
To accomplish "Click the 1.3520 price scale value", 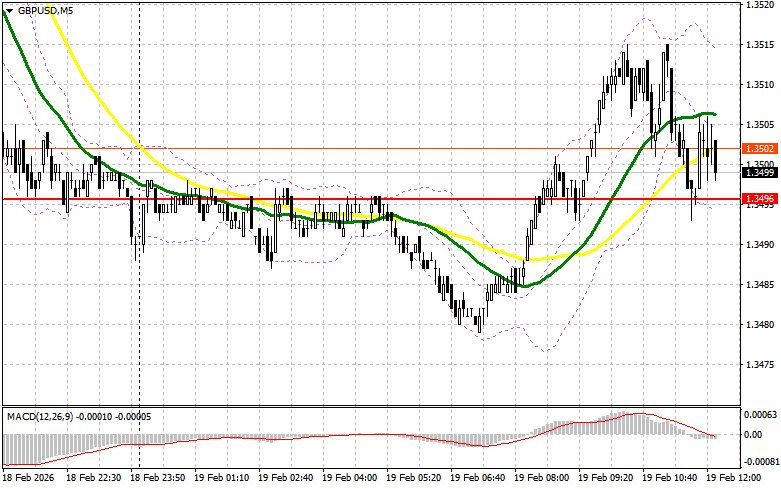I will pos(760,5).
